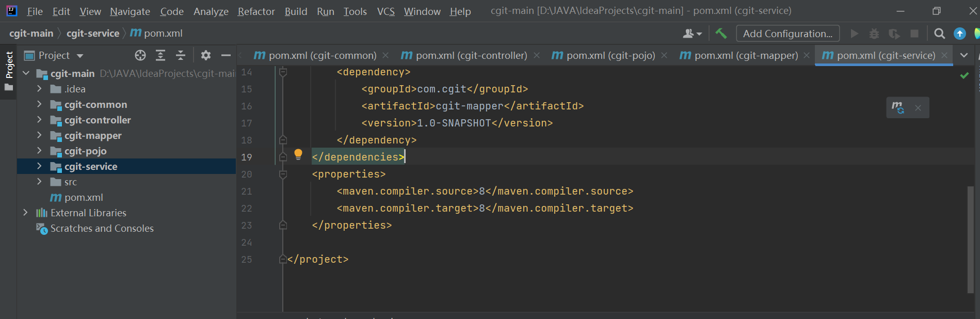This screenshot has height=319, width=980.
Task: Click the Expand All icon in Project panel
Action: pos(160,55)
